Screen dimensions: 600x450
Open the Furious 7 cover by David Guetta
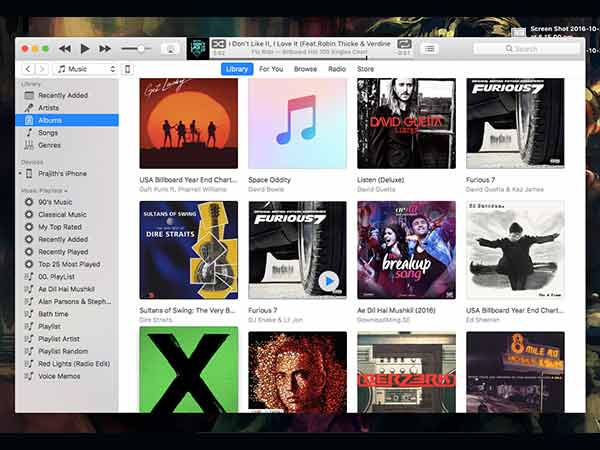click(515, 123)
